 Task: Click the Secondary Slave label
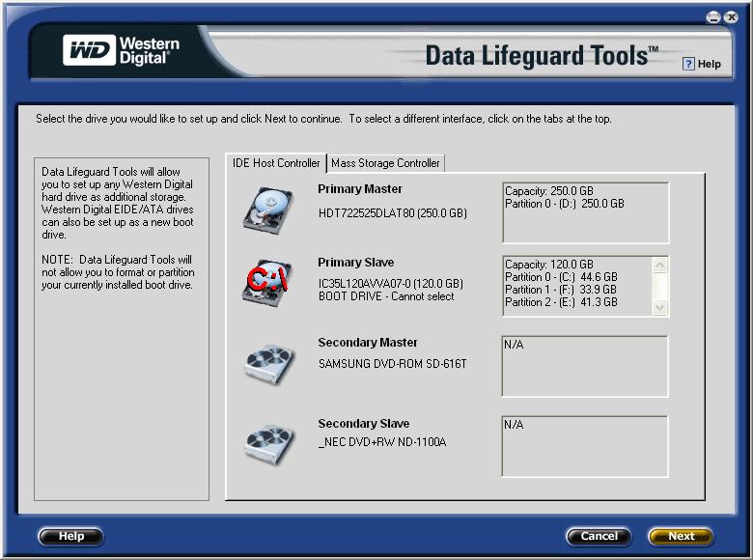(364, 424)
